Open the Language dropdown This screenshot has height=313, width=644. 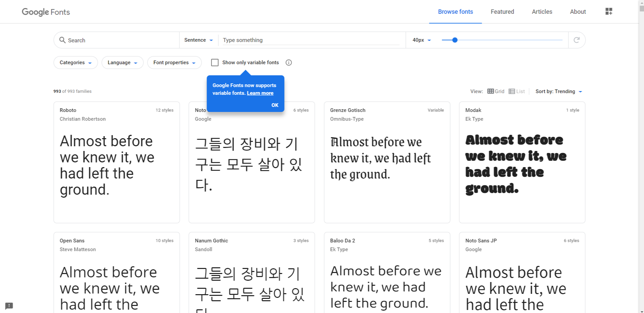[122, 63]
